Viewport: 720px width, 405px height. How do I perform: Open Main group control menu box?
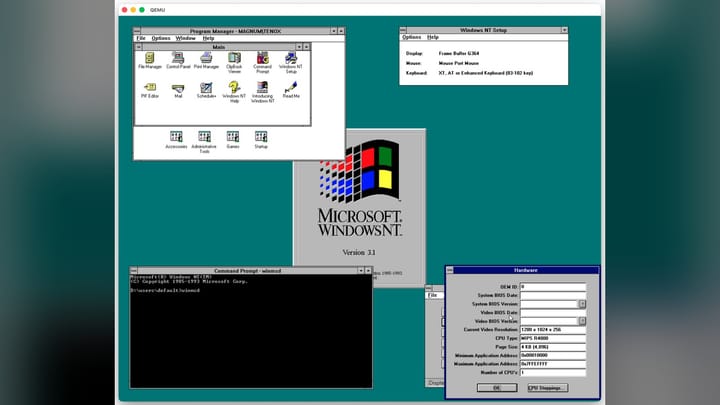click(x=138, y=47)
